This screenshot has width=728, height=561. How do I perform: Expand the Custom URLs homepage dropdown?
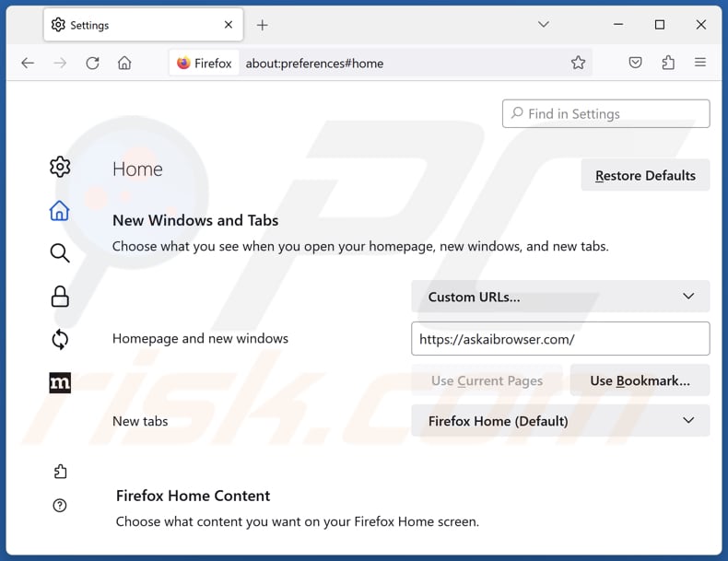560,297
